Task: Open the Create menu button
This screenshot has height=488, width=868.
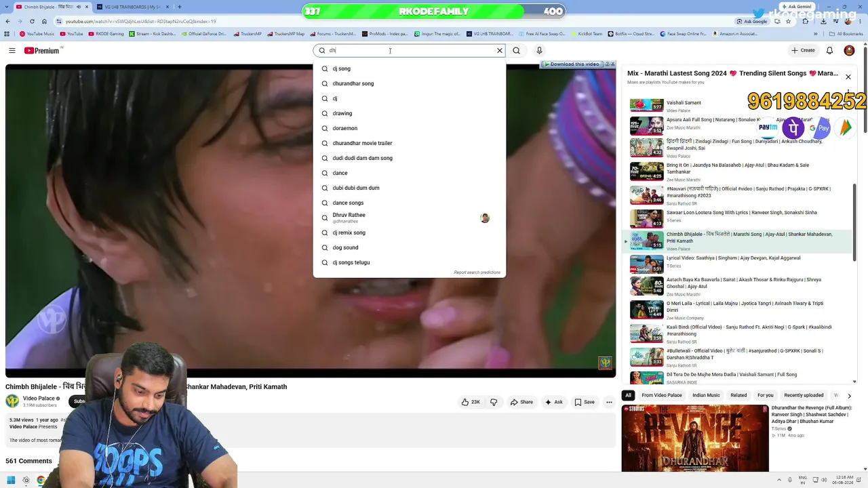Action: pyautogui.click(x=802, y=50)
